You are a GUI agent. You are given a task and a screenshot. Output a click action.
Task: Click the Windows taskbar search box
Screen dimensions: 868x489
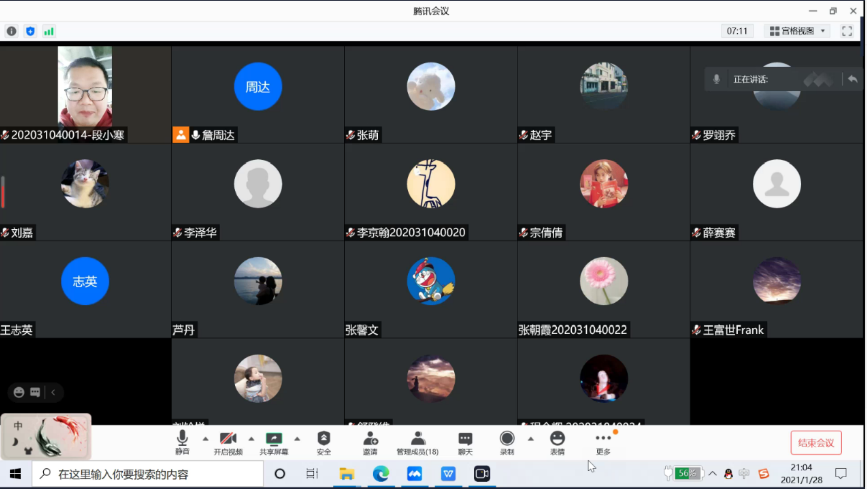coord(148,474)
